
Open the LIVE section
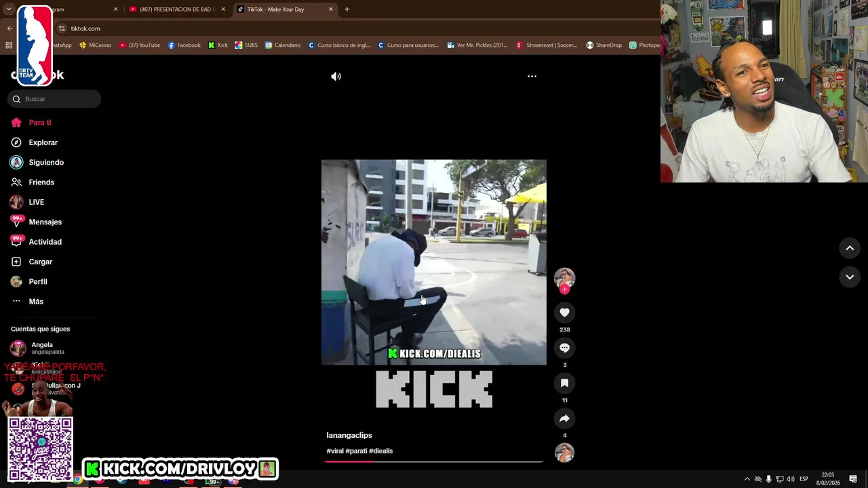point(36,202)
